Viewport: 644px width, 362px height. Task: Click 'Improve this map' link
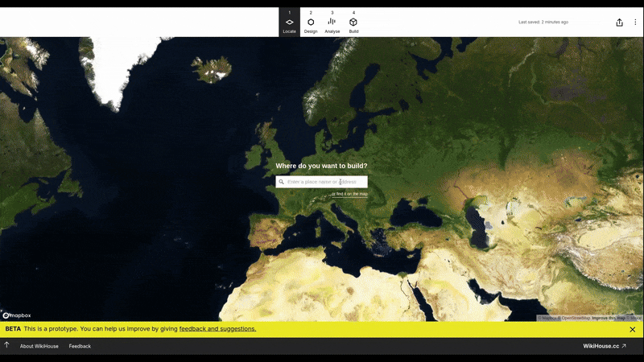pos(609,318)
